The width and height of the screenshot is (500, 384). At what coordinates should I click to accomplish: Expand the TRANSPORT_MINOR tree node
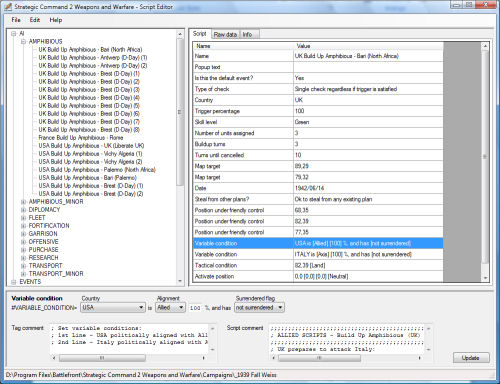pyautogui.click(x=23, y=274)
